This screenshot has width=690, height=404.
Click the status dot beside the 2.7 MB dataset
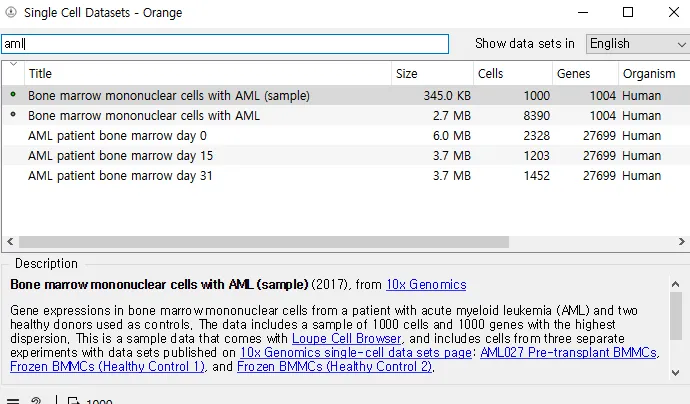pyautogui.click(x=13, y=115)
